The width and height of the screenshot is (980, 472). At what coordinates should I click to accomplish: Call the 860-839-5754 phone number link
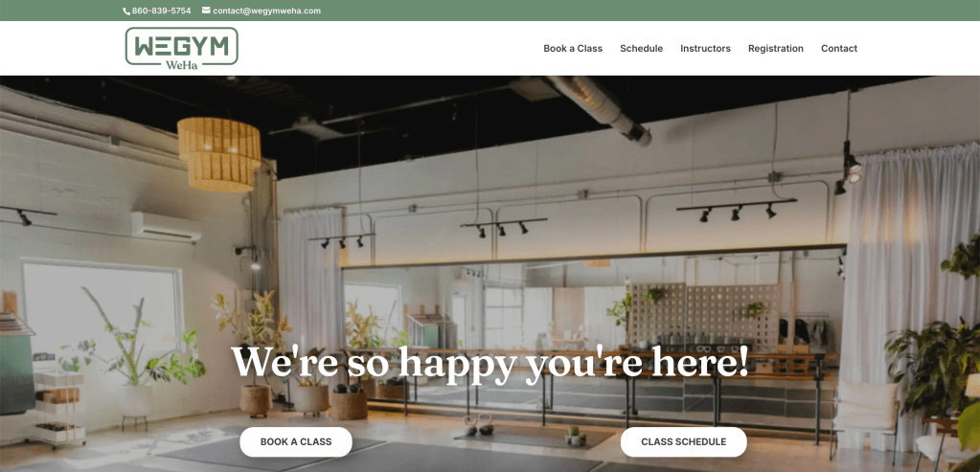[x=161, y=11]
